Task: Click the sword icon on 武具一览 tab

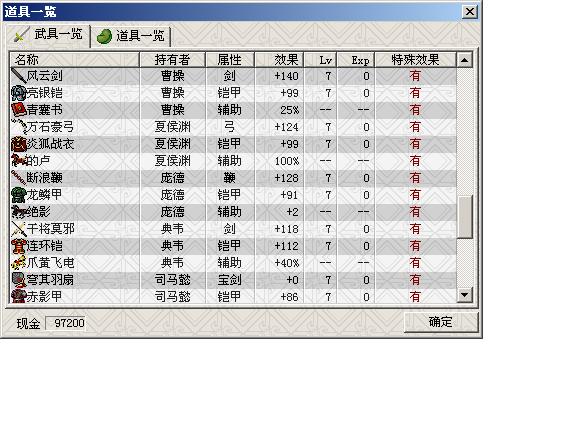Action: (x=21, y=35)
